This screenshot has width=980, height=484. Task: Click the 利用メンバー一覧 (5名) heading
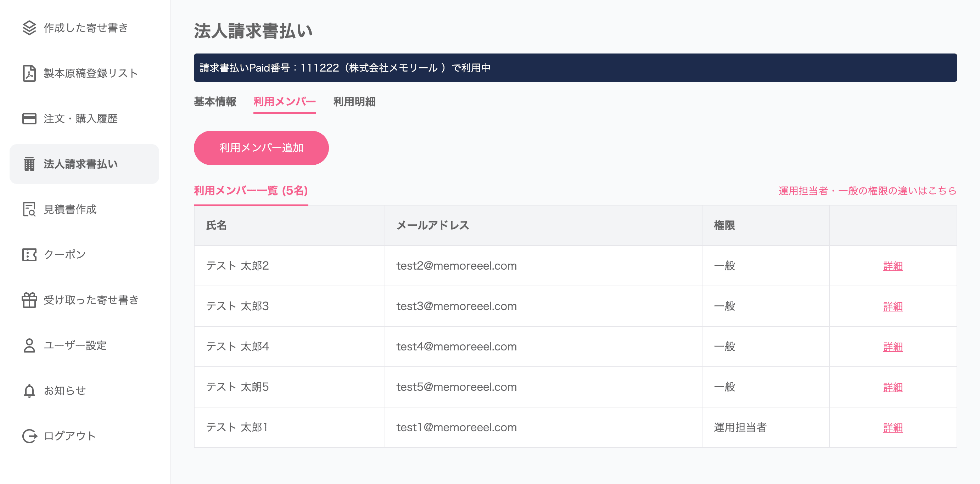251,191
